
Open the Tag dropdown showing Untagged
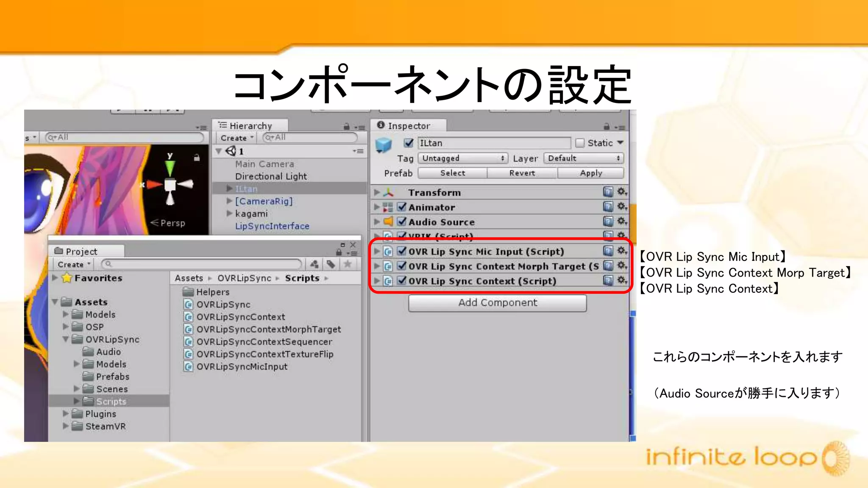463,158
